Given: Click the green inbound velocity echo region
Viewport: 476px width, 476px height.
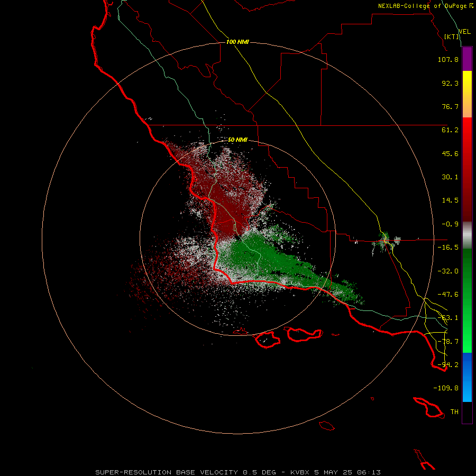Looking at the screenshot, I should coord(273,258).
